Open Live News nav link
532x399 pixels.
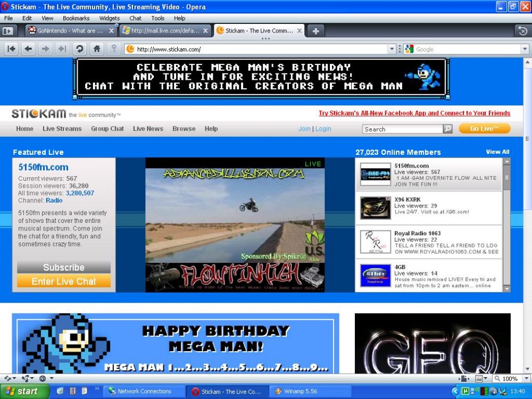pos(148,129)
